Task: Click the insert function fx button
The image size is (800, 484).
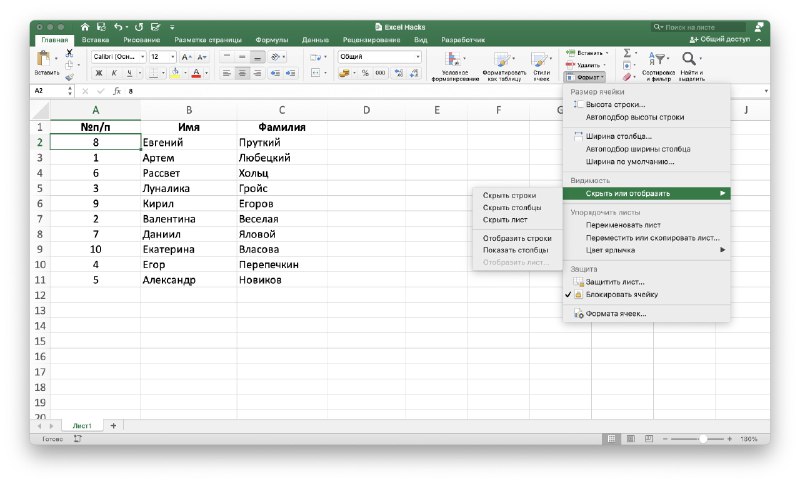Action: [117, 91]
